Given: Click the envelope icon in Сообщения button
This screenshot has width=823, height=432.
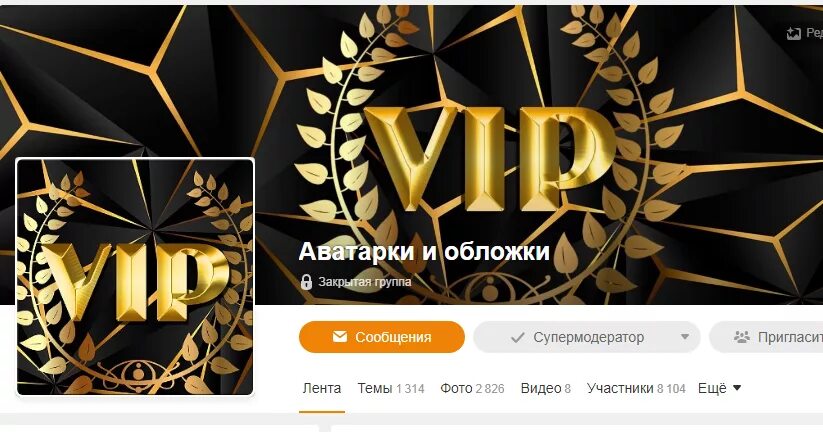Looking at the screenshot, I should [x=340, y=336].
